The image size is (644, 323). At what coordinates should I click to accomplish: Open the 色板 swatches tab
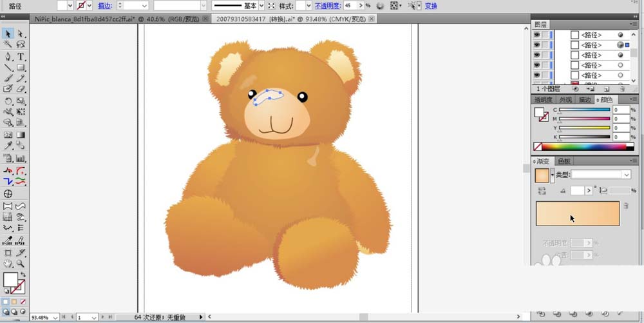point(563,161)
